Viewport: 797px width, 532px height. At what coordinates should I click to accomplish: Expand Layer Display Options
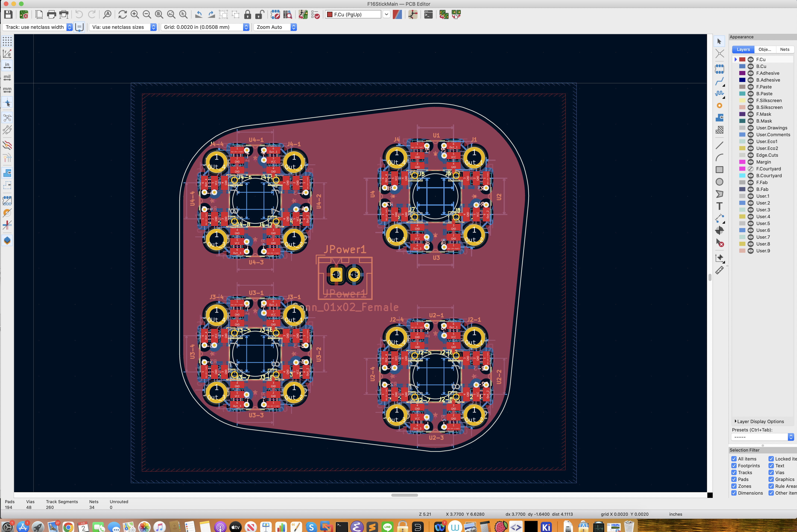[x=759, y=421]
